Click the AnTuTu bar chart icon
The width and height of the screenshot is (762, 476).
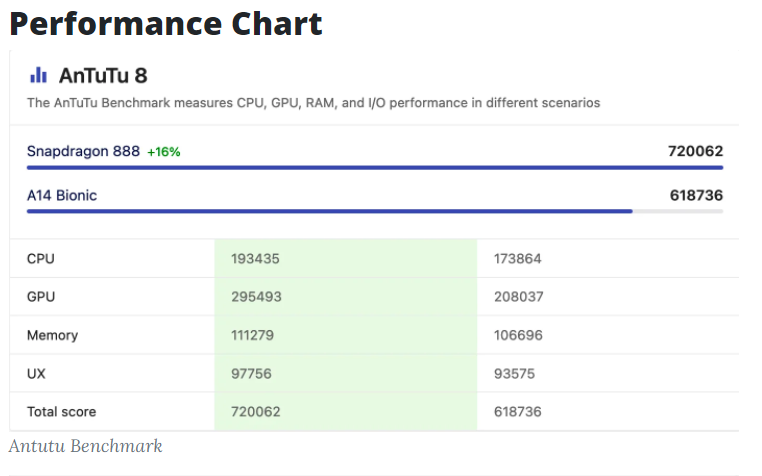tap(38, 75)
